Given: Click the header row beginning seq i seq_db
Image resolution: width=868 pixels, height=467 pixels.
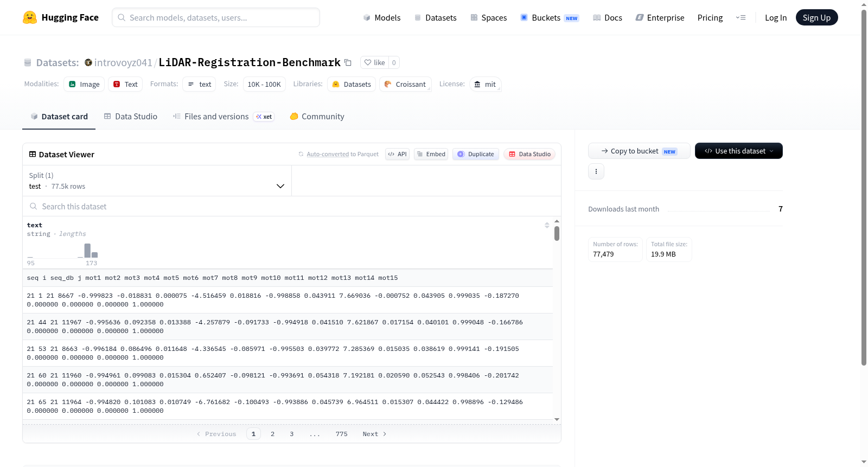Looking at the screenshot, I should (288, 278).
